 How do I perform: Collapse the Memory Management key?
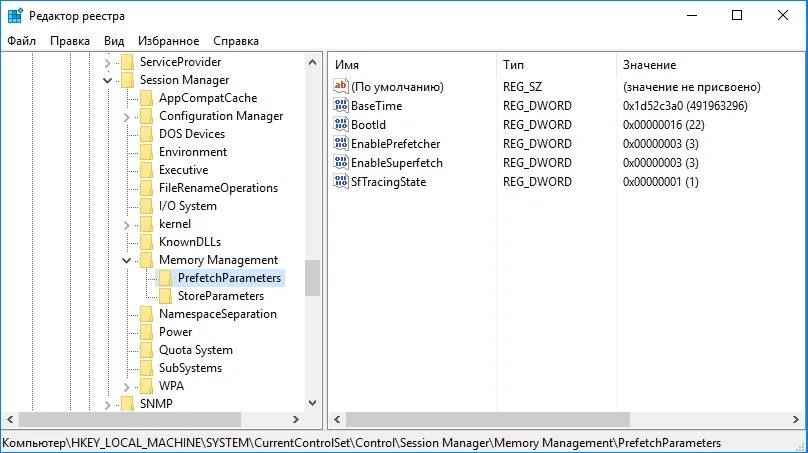click(x=126, y=260)
